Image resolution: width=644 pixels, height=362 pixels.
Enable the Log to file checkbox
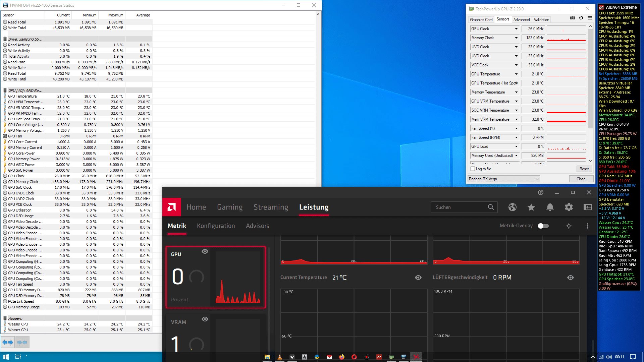pos(473,169)
